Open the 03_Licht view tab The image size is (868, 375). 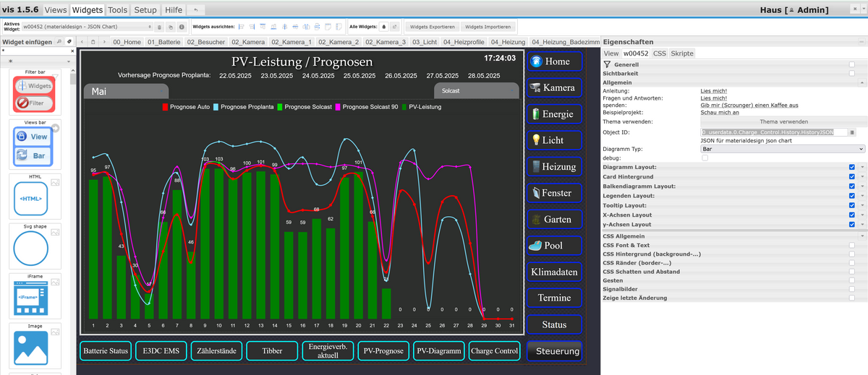pos(424,42)
